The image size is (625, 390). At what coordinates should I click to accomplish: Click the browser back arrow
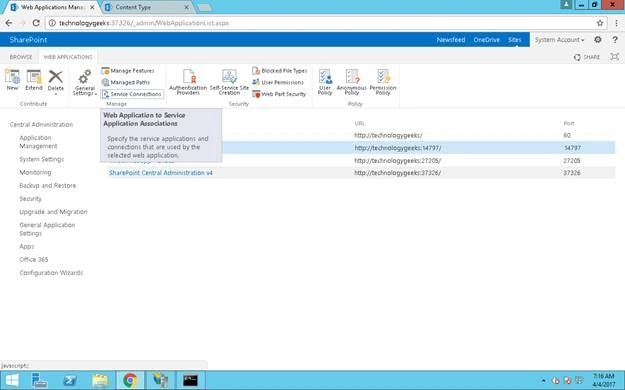tap(9, 23)
